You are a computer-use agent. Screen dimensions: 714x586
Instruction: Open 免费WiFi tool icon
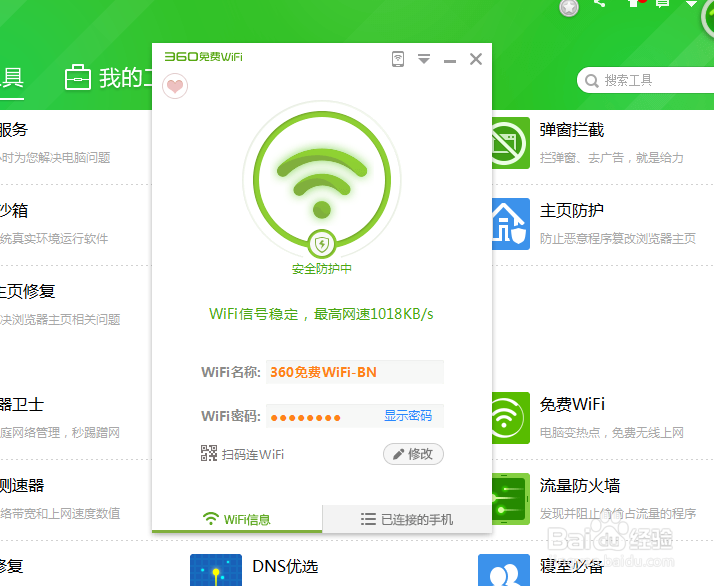(510, 418)
